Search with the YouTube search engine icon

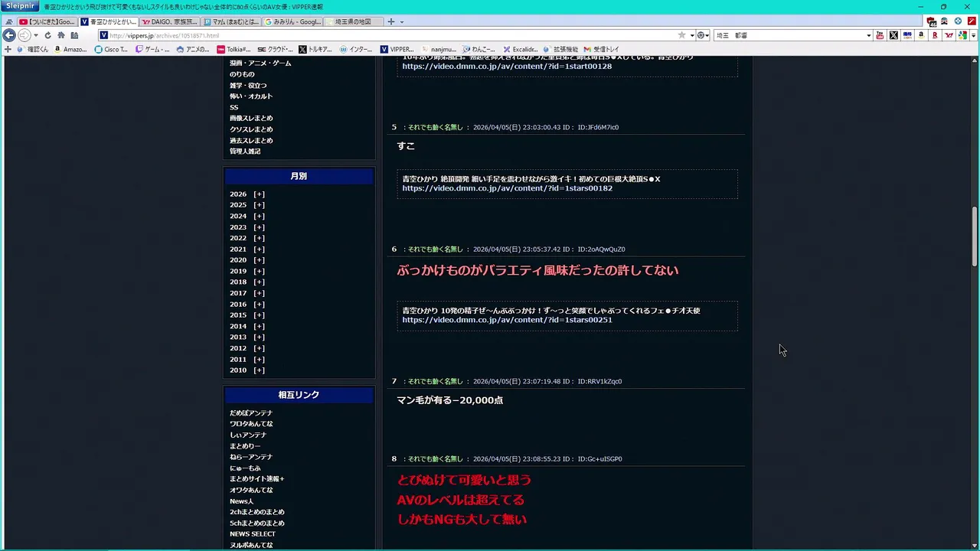click(x=880, y=35)
